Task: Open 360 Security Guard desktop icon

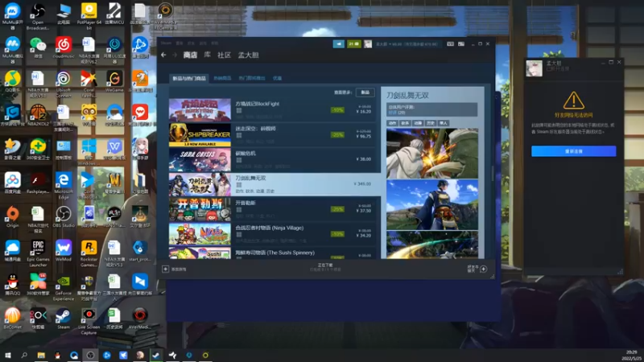Action: point(38,149)
